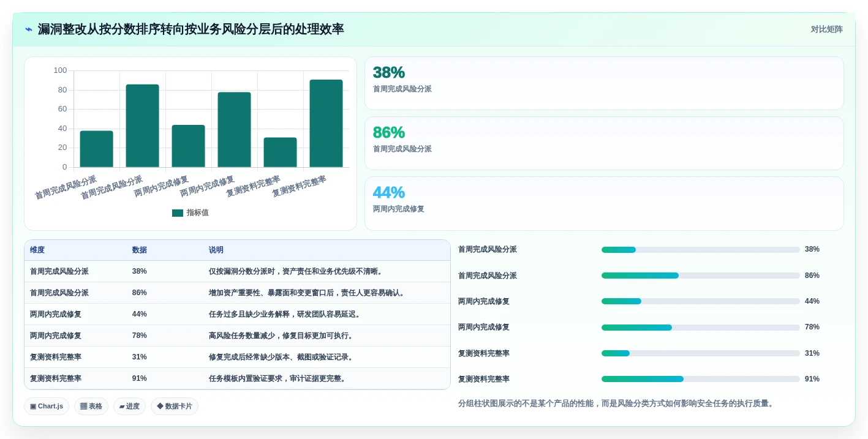This screenshot has width=868, height=439.
Task: Click the 44% data card value
Action: pos(389,193)
